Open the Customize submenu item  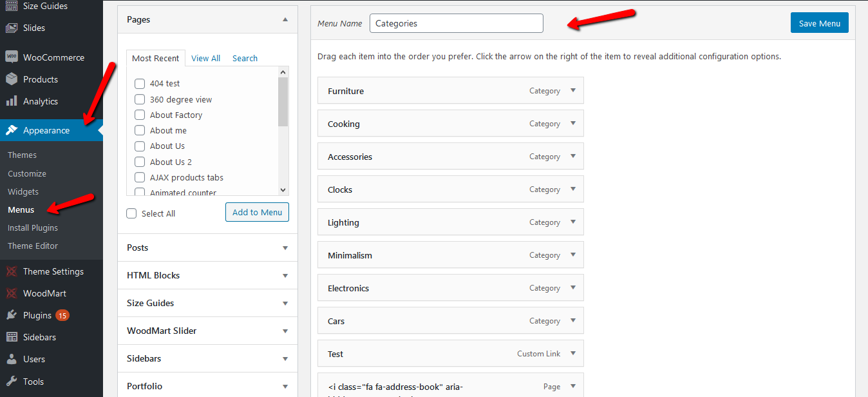point(27,173)
